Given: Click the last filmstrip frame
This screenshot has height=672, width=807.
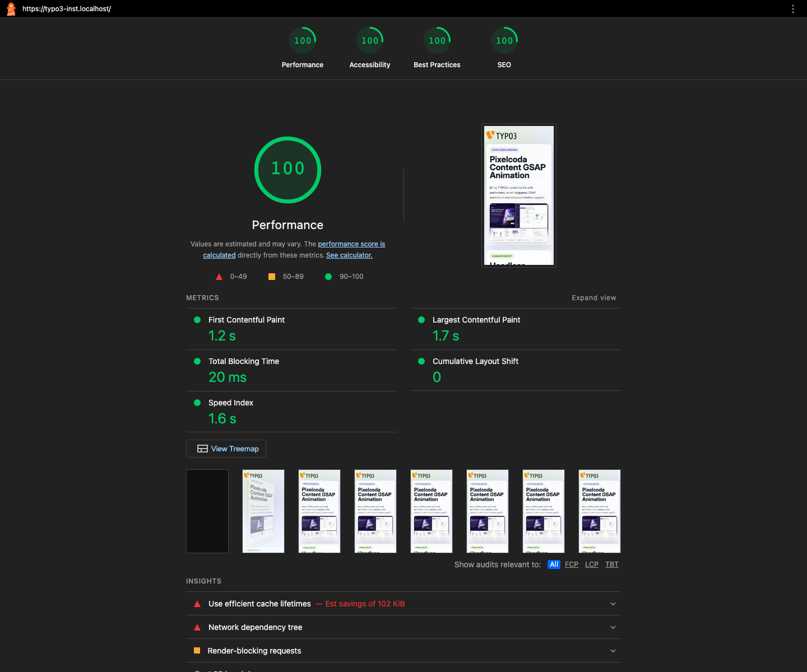Looking at the screenshot, I should coord(600,511).
